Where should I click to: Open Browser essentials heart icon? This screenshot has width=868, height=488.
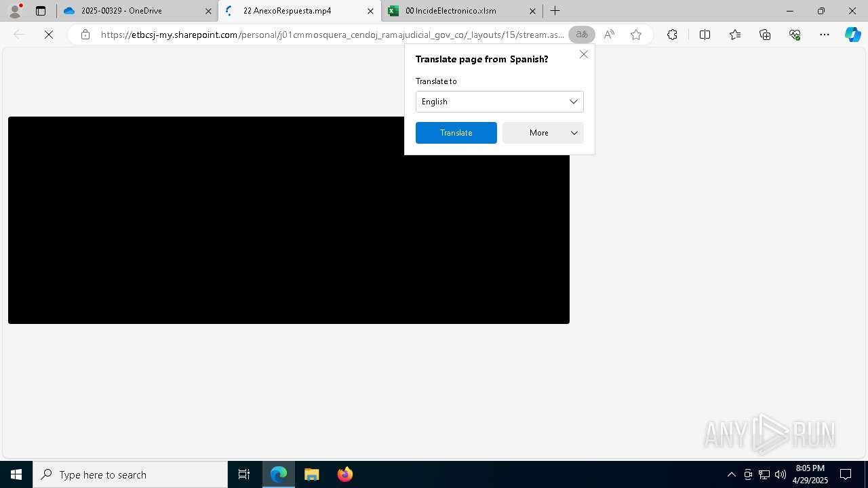(x=795, y=35)
